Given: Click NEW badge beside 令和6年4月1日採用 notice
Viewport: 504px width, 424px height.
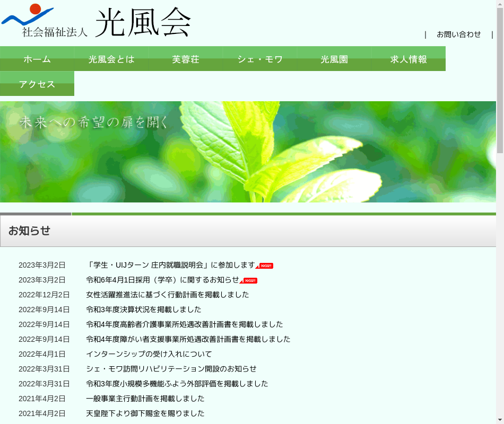Looking at the screenshot, I should click(249, 280).
